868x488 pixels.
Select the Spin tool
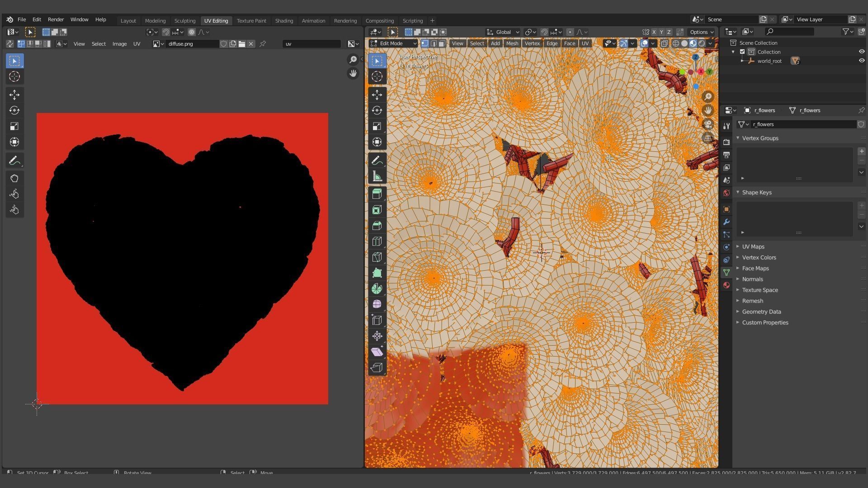377,289
